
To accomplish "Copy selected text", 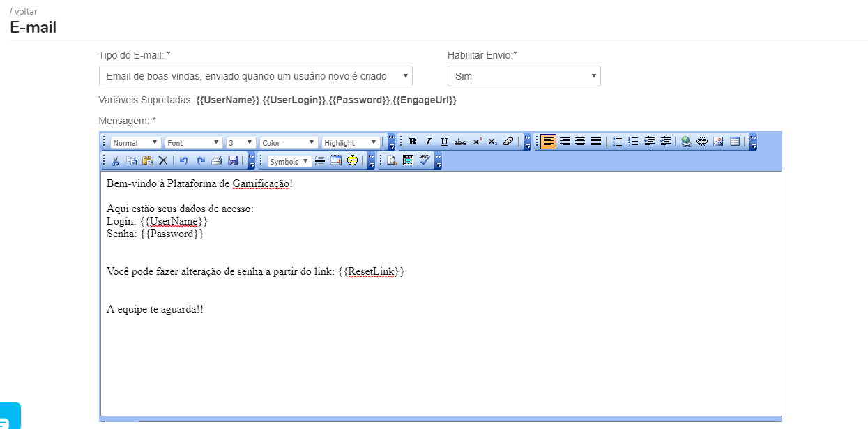I will [131, 160].
